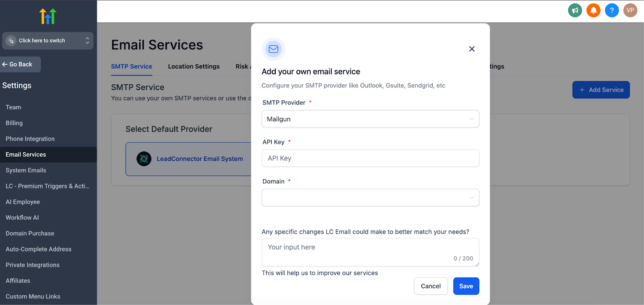
Task: Go back using the Go Back button
Action: point(20,64)
